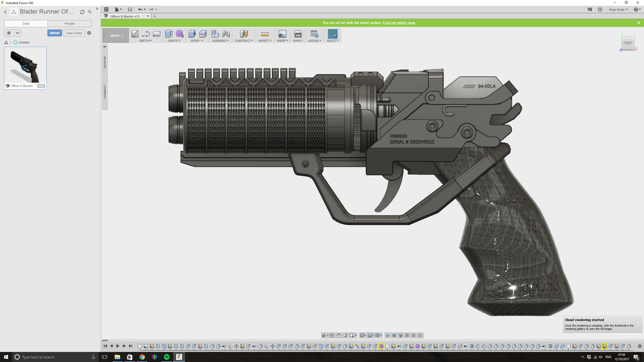This screenshot has width=644, height=362.
Task: Select the Press Pull tool
Action: [192, 34]
